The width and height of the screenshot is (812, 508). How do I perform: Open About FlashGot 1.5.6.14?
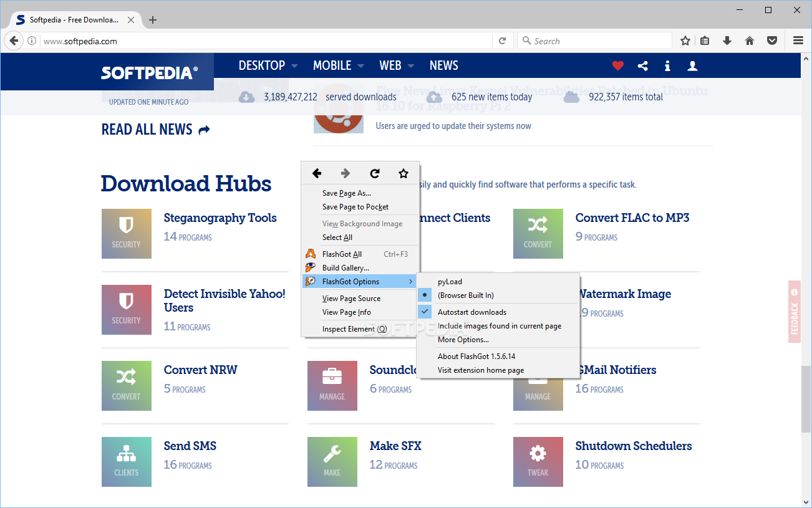point(498,357)
